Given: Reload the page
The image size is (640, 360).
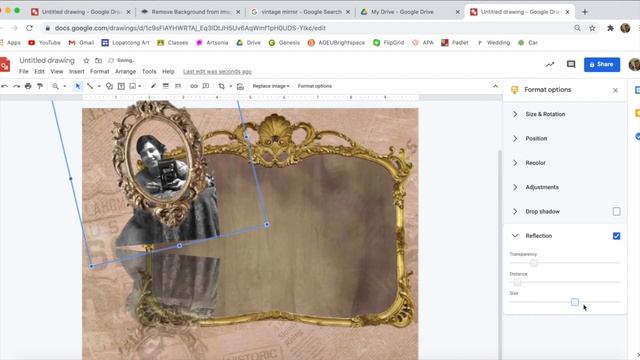Looking at the screenshot, I should [29, 28].
